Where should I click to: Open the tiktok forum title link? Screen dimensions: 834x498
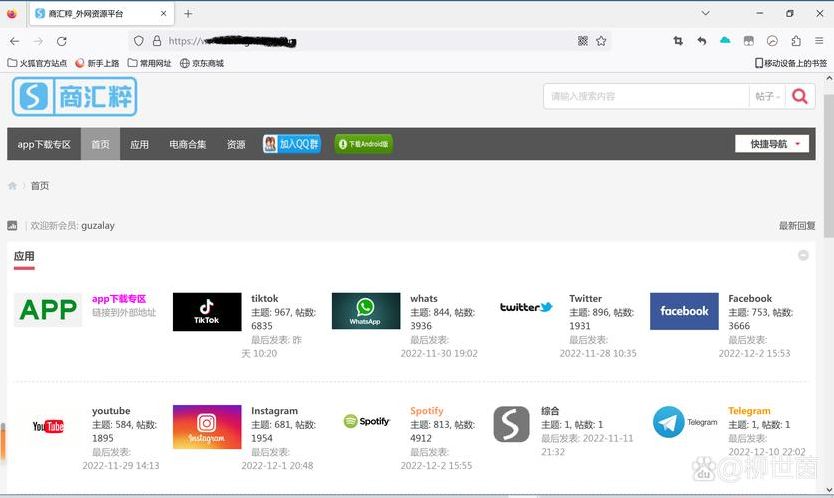click(264, 298)
